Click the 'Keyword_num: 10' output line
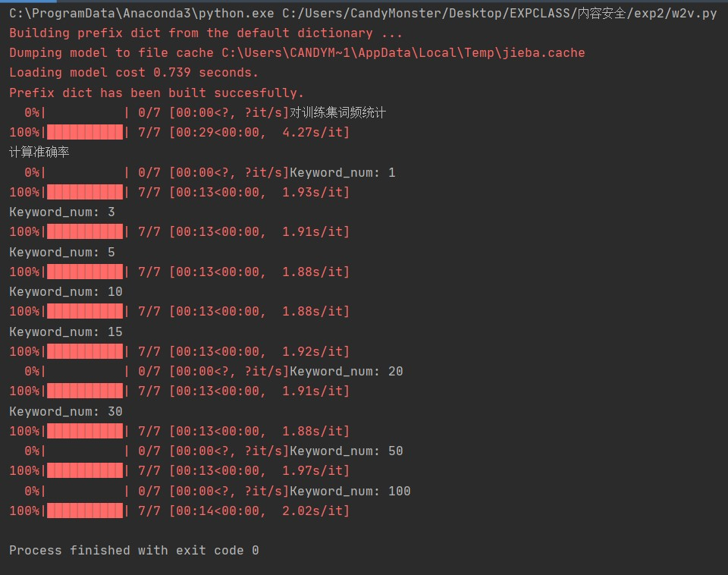This screenshot has height=575, width=728. coord(66,292)
